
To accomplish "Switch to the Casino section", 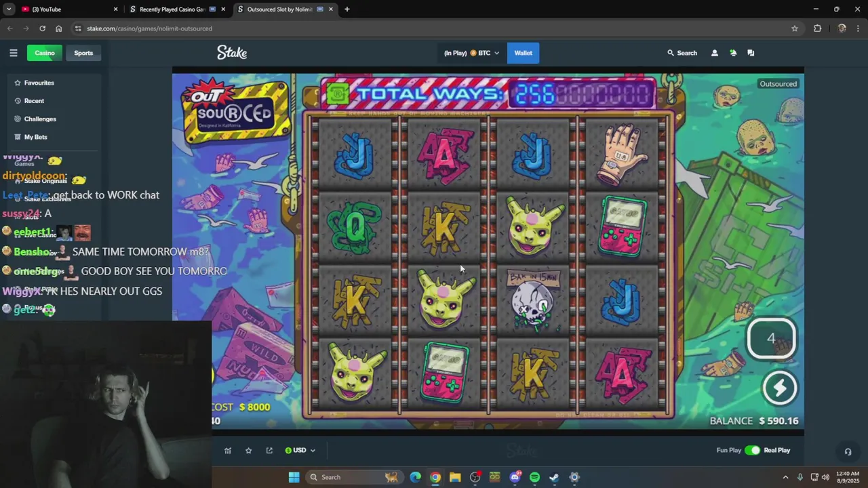I will (45, 53).
